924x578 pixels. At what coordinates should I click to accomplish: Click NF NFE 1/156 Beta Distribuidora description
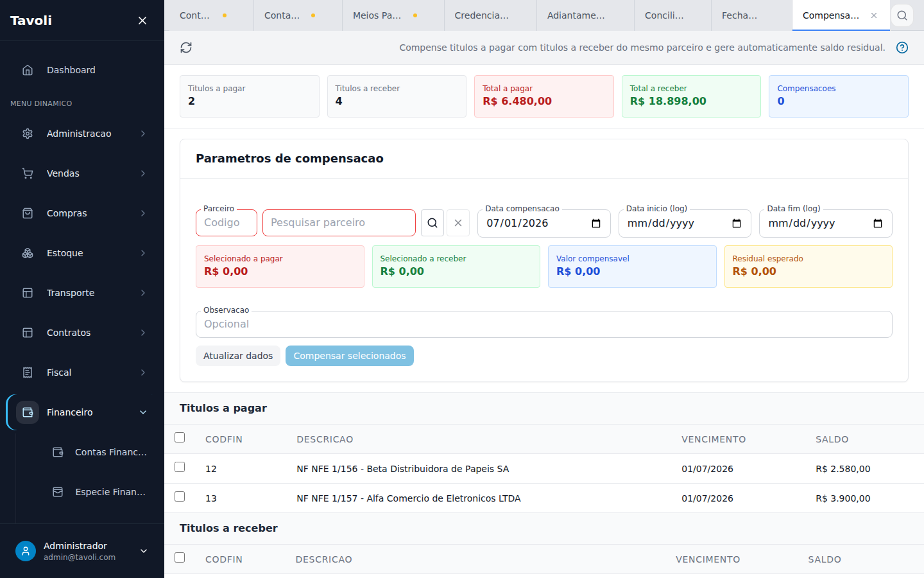(403, 469)
